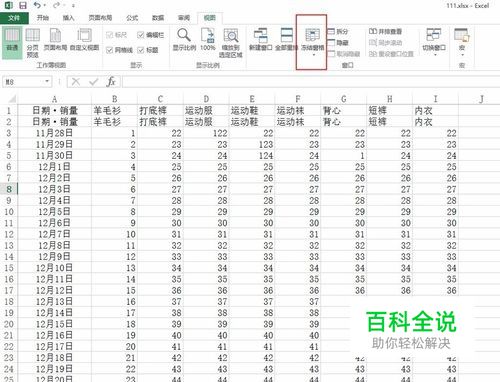The height and width of the screenshot is (382, 500).
Task: Select cell with date 12月19日
Action: pos(54,369)
